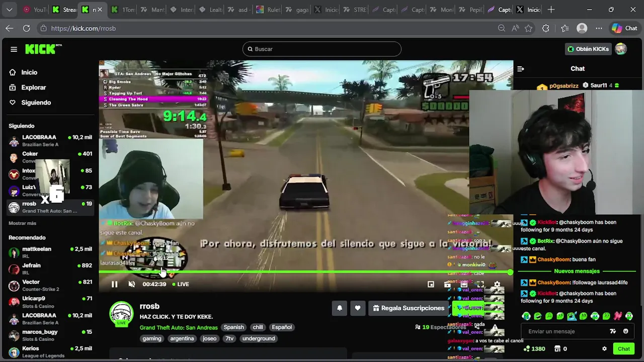Enable notifications bell for rrosb
This screenshot has width=644, height=362.
click(340, 308)
